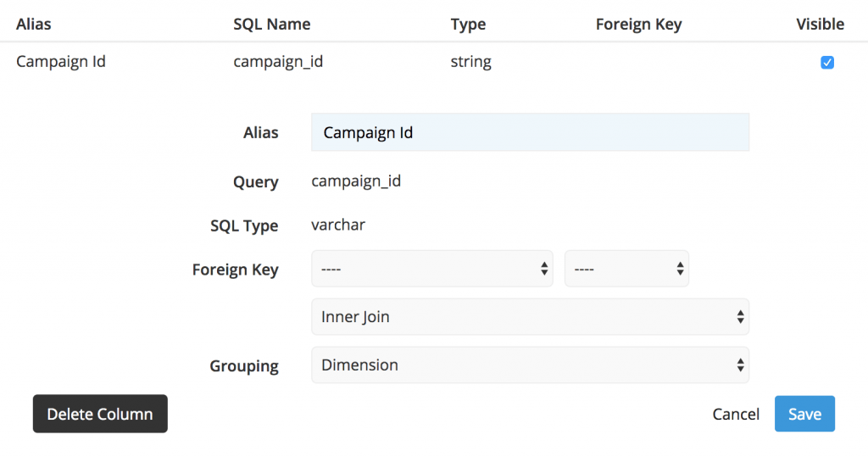Save the column settings
The image size is (868, 457).
(x=804, y=414)
